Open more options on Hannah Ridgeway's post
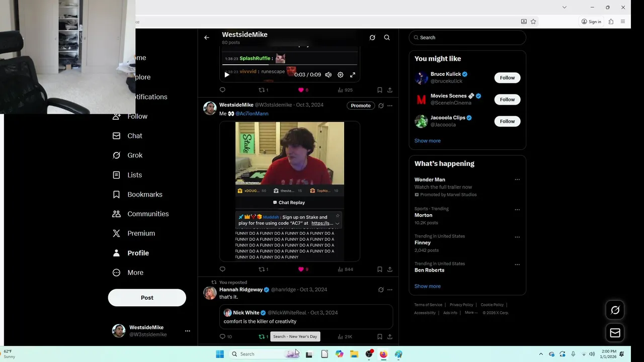The height and width of the screenshot is (362, 644). coord(390,290)
